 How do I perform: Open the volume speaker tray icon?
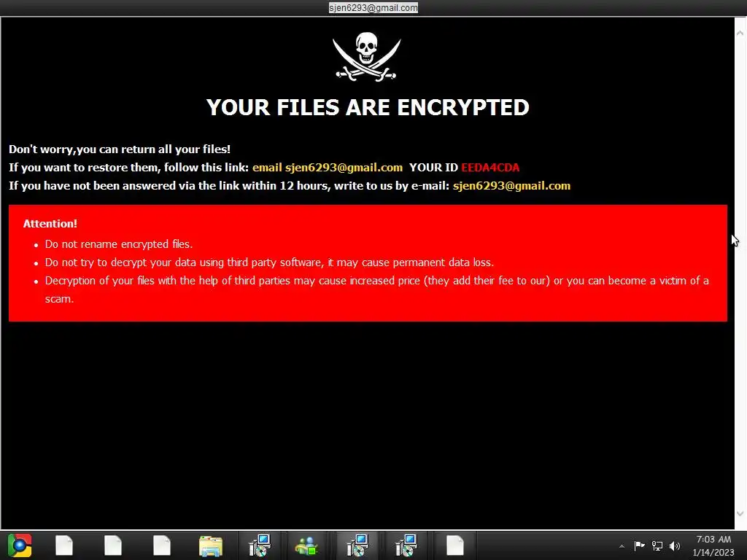pos(675,545)
